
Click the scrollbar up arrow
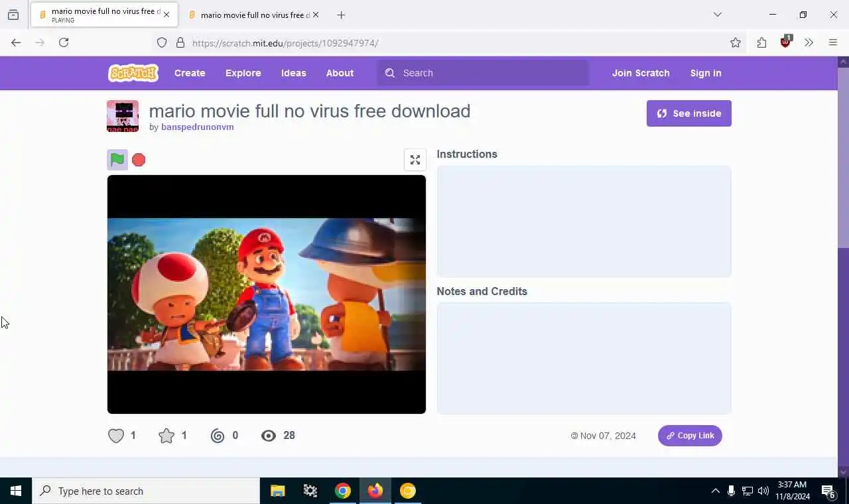(x=844, y=62)
